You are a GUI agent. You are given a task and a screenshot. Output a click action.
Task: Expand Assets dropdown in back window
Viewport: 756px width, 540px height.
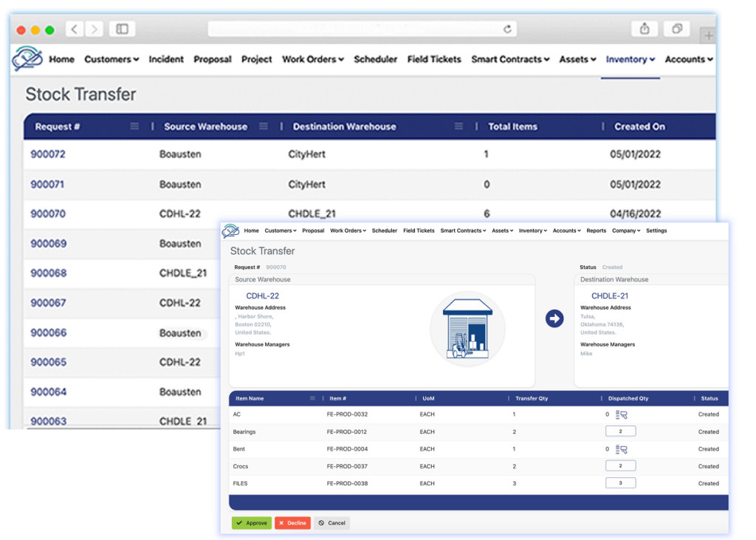(577, 59)
